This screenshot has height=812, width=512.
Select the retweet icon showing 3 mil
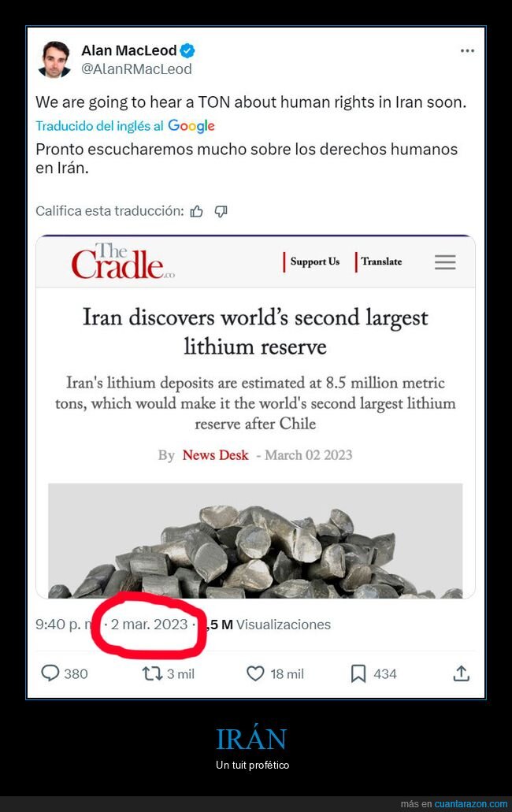pyautogui.click(x=147, y=673)
